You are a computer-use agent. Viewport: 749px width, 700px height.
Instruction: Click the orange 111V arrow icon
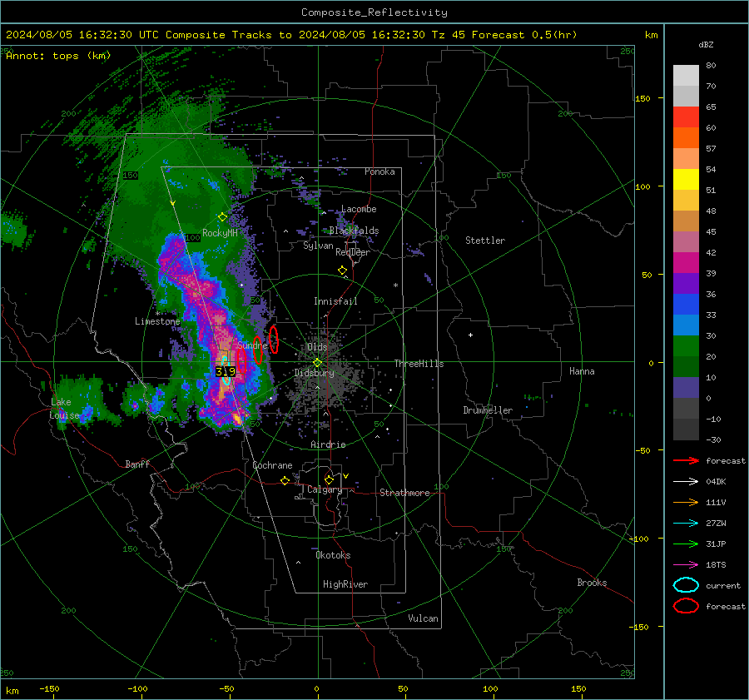686,502
